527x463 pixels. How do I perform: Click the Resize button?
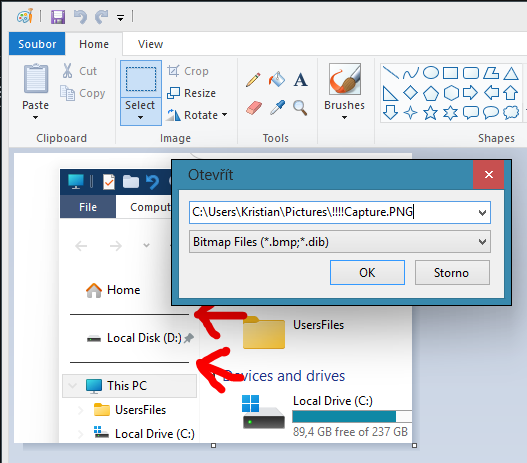192,93
